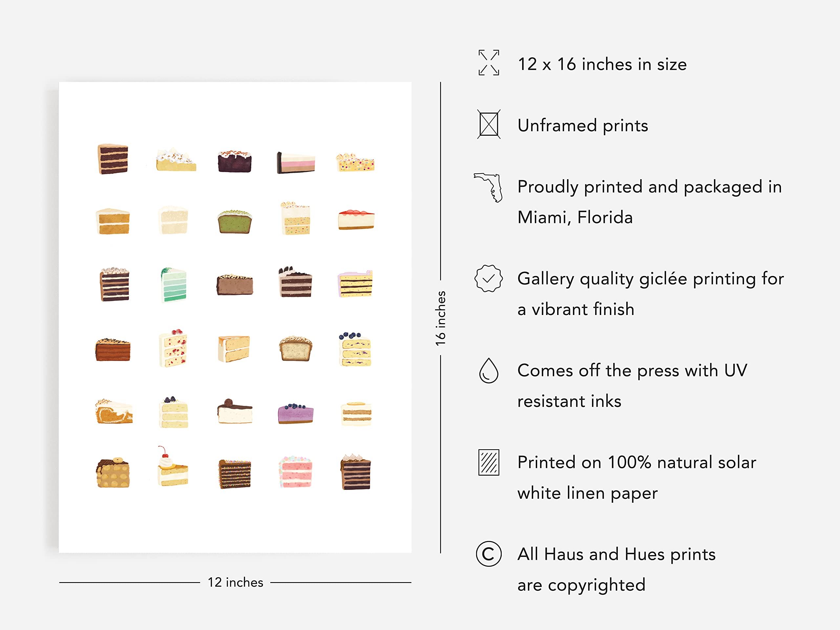The width and height of the screenshot is (840, 630).
Task: Click the checkmark quality badge icon
Action: coord(488,278)
